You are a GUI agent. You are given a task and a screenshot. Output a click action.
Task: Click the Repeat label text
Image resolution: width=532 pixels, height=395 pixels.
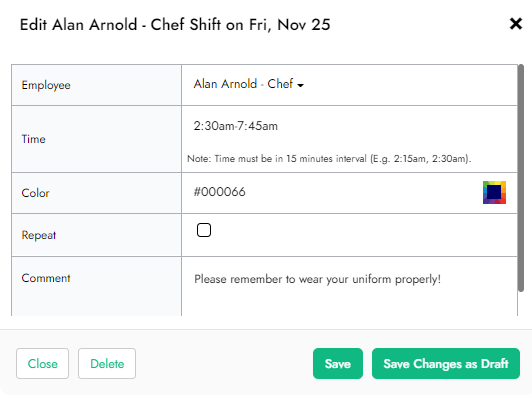pyautogui.click(x=39, y=235)
